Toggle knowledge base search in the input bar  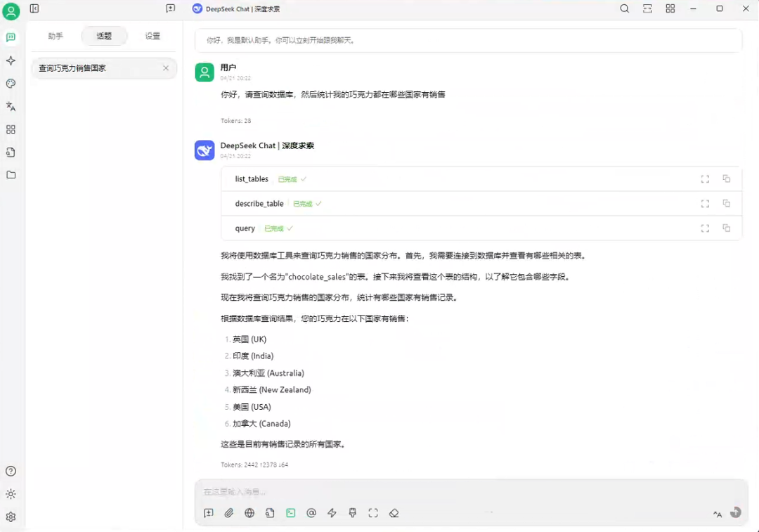click(x=270, y=513)
